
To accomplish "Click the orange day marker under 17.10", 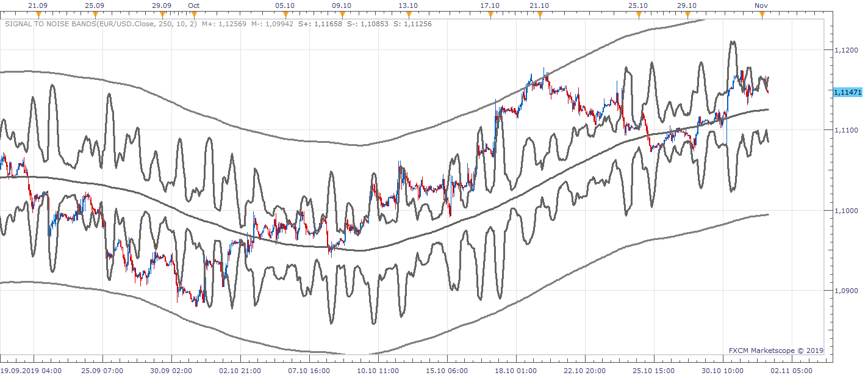I will [490, 14].
